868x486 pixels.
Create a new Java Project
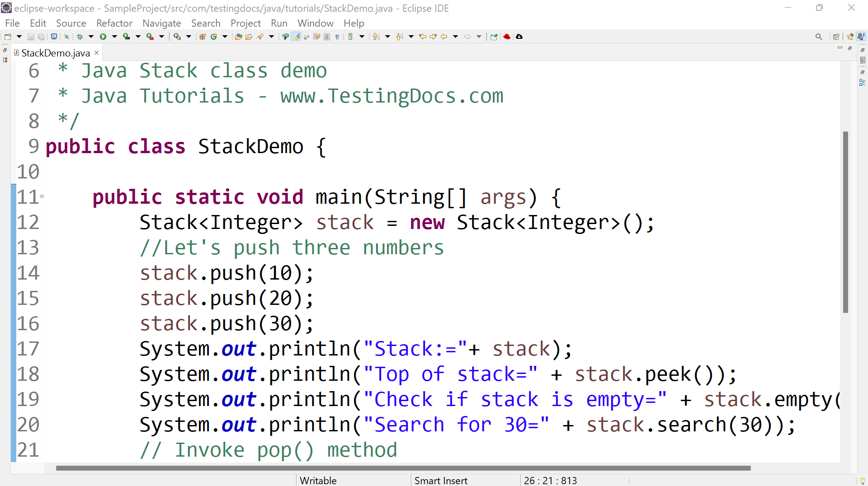click(x=202, y=37)
